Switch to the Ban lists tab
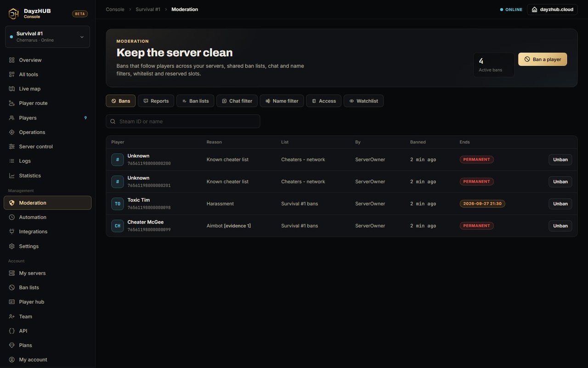 click(x=195, y=101)
